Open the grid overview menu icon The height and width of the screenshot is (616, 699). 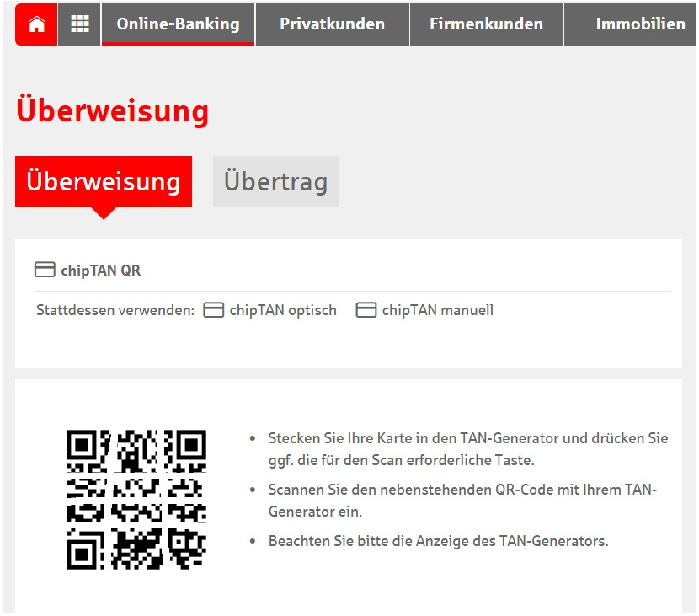tap(80, 24)
